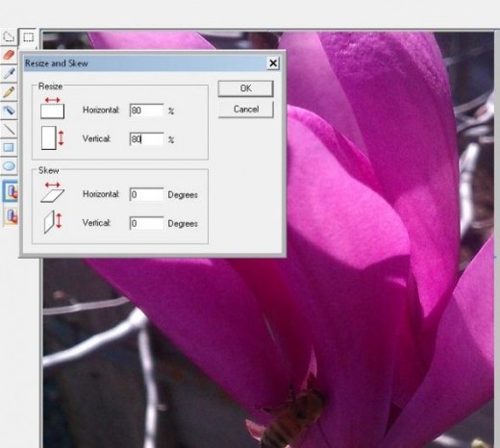Pick the Color Picker eyedropper tool
Viewport: 500px width, 448px height.
(x=9, y=73)
